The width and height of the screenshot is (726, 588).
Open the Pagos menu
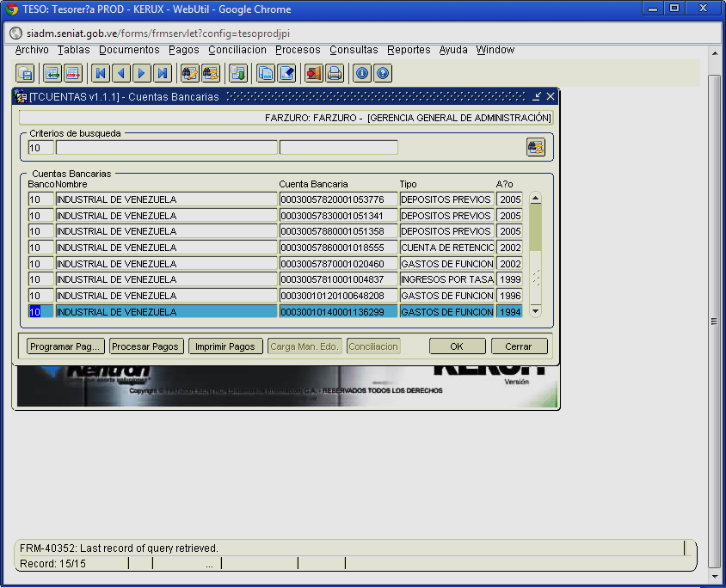[x=184, y=50]
